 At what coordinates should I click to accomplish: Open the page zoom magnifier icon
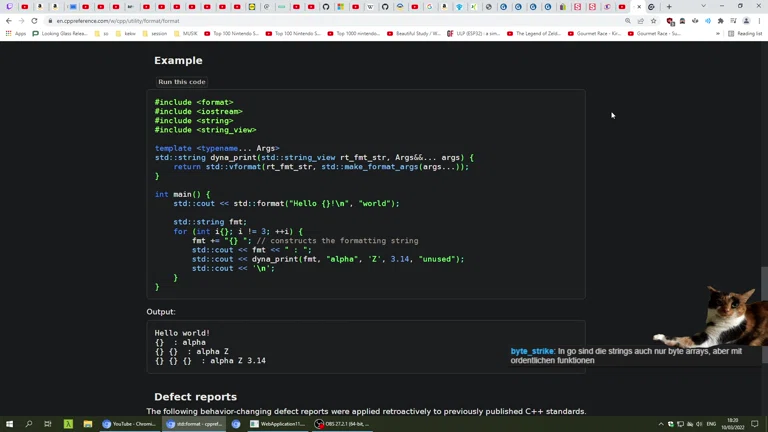pyautogui.click(x=628, y=20)
